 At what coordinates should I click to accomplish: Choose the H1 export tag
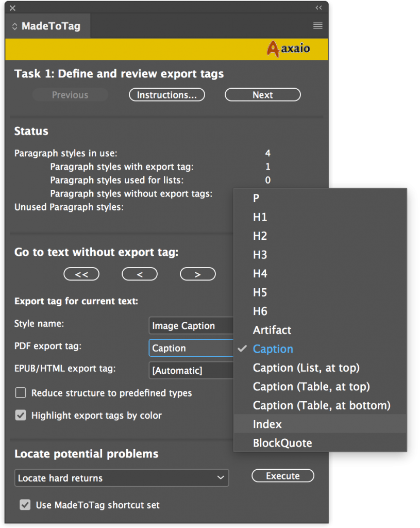[x=321, y=217]
